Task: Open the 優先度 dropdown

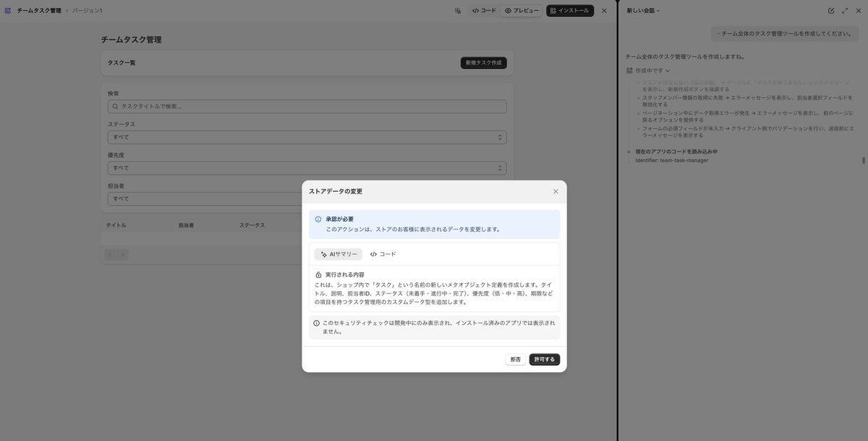Action: 307,168
